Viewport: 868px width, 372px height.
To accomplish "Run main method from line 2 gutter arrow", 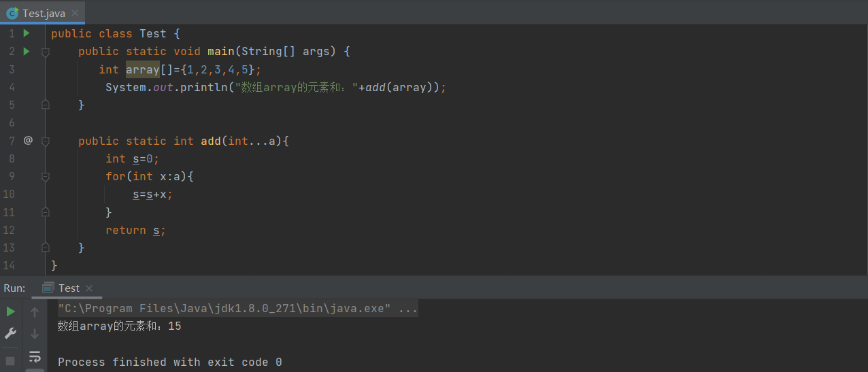I will [x=27, y=51].
